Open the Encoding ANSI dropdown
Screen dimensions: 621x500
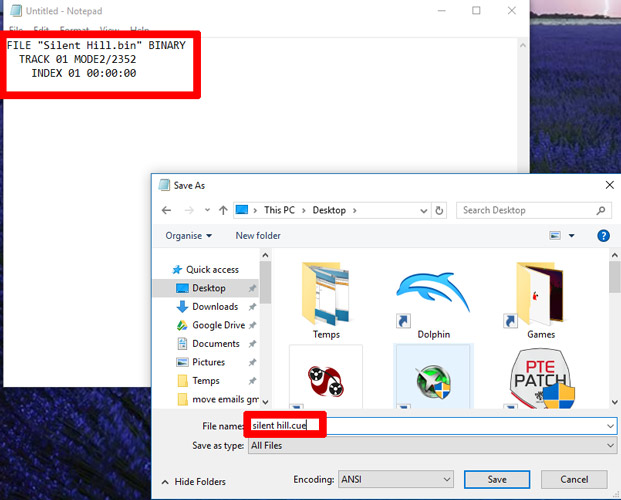coord(396,479)
